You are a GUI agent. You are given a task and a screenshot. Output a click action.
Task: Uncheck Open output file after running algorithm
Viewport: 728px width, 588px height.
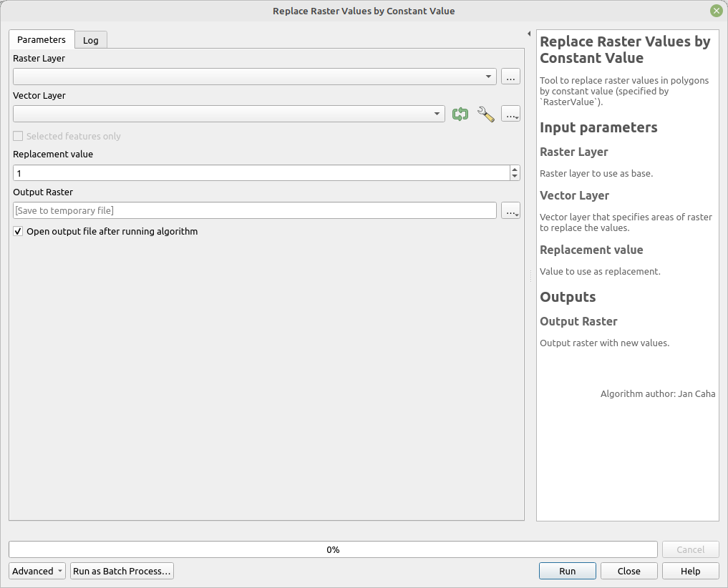pyautogui.click(x=17, y=231)
